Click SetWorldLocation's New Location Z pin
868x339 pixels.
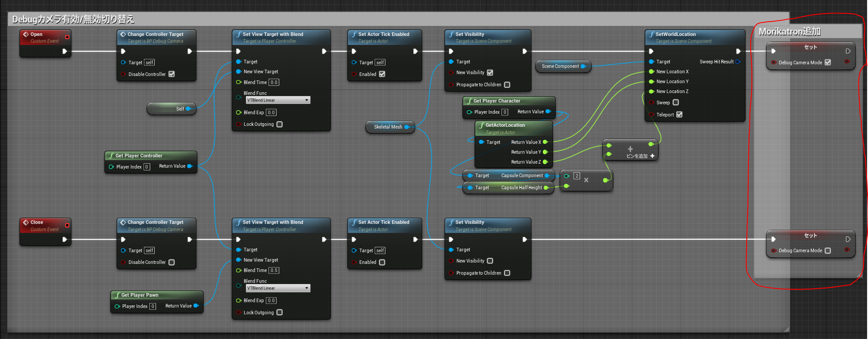651,91
